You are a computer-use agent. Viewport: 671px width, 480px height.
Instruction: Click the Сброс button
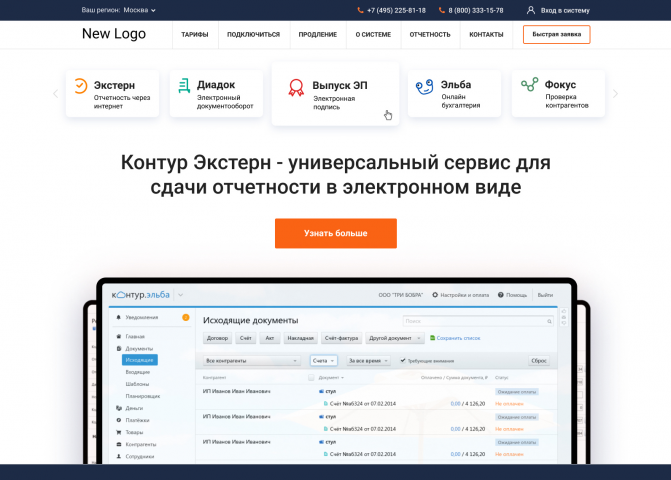click(539, 361)
